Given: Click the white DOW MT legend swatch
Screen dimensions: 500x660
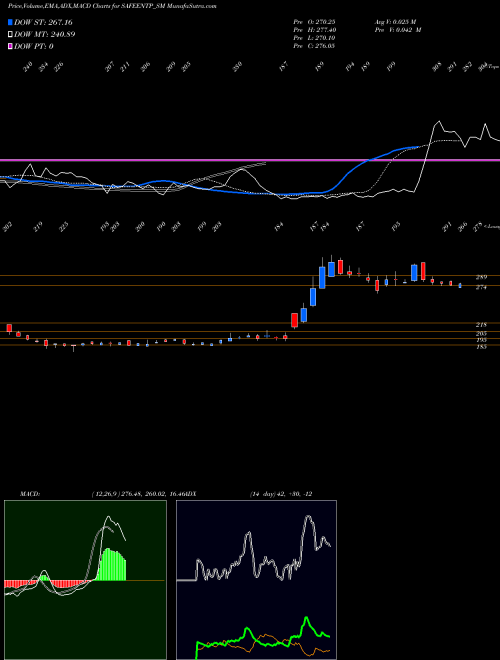Looking at the screenshot, I should (11, 35).
